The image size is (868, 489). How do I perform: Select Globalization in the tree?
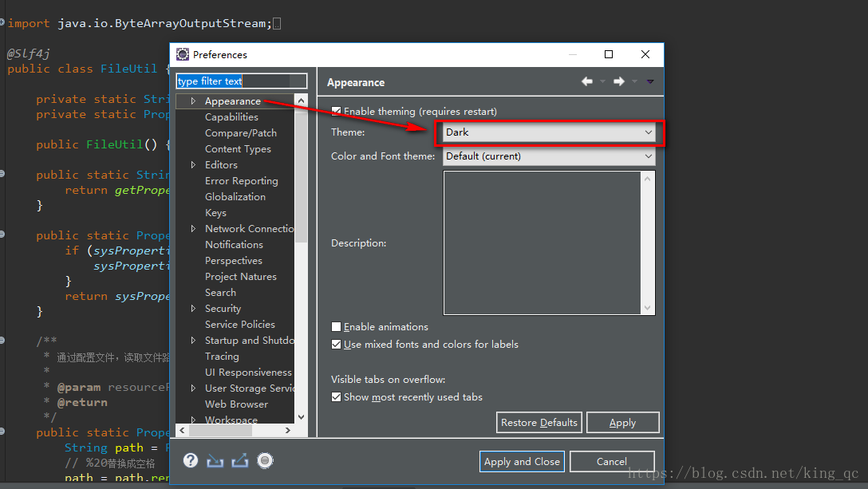[x=235, y=196]
